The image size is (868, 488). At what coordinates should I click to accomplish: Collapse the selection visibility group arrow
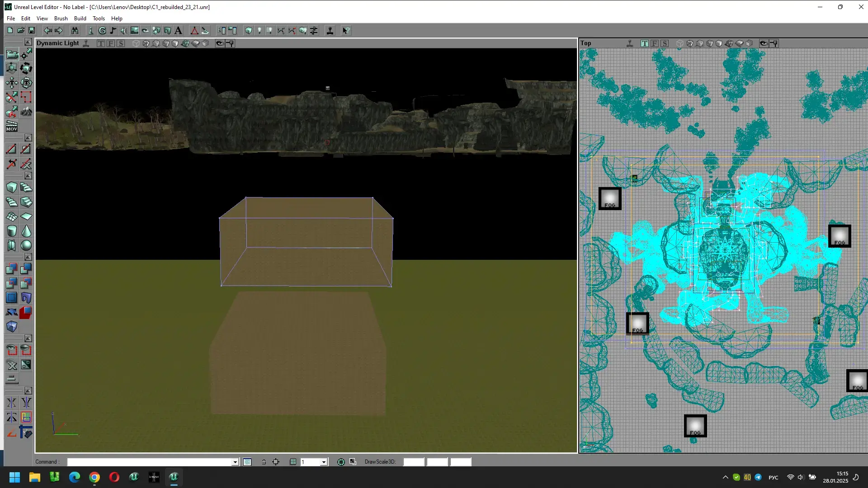(x=28, y=338)
